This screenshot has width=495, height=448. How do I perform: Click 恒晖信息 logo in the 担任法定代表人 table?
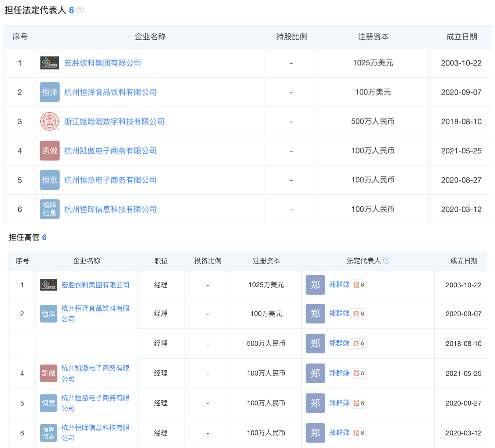[x=50, y=209]
